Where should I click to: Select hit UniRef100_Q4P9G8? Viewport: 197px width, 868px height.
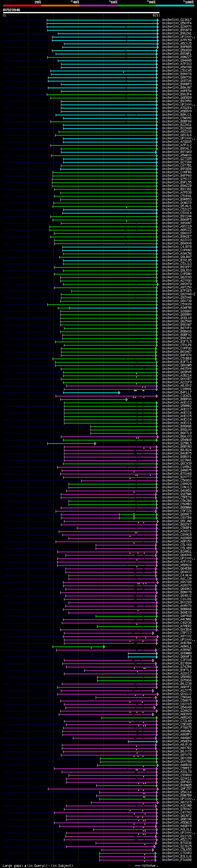tap(177, 616)
